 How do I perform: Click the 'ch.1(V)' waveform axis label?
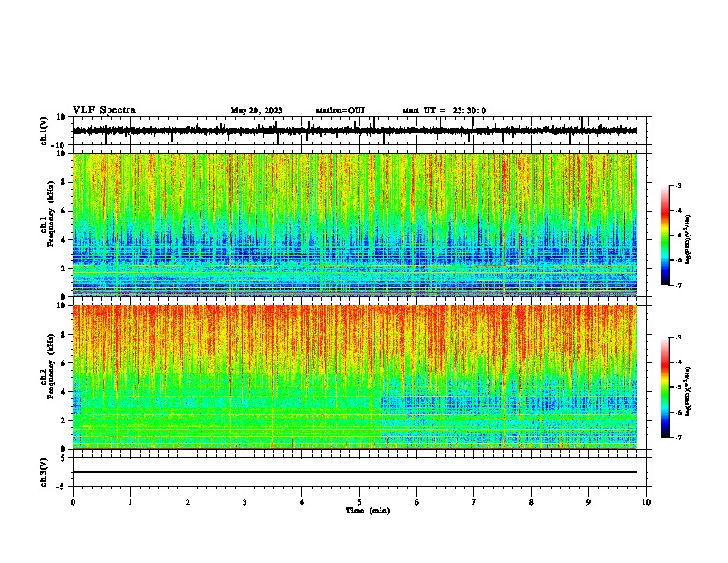click(44, 131)
